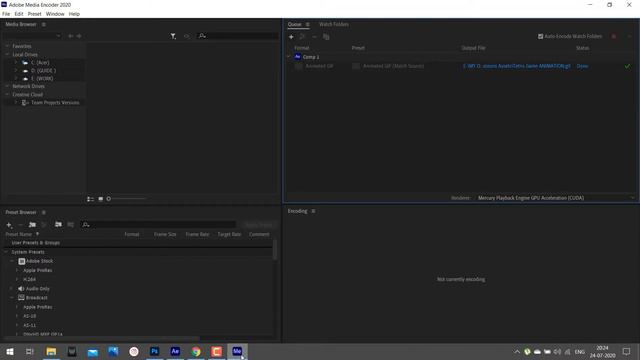Open Media Browser panel menu icon
Viewport: 640px width, 360px height.
pyautogui.click(x=44, y=24)
